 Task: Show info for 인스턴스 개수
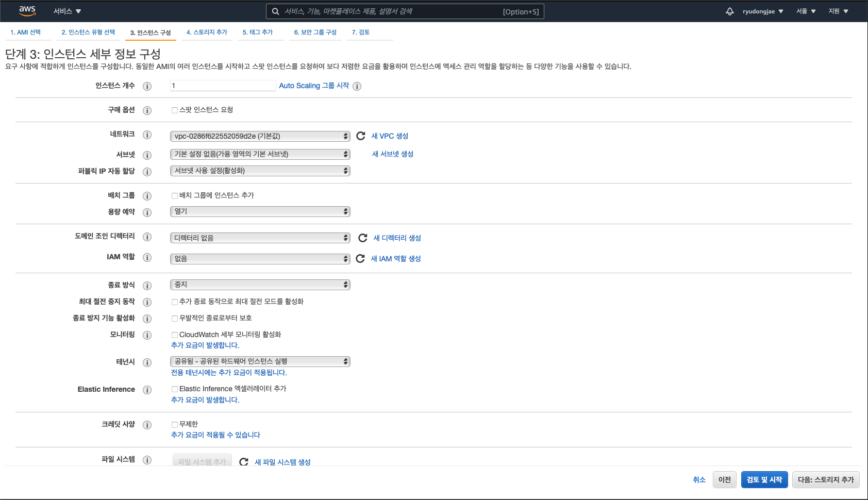pos(147,86)
